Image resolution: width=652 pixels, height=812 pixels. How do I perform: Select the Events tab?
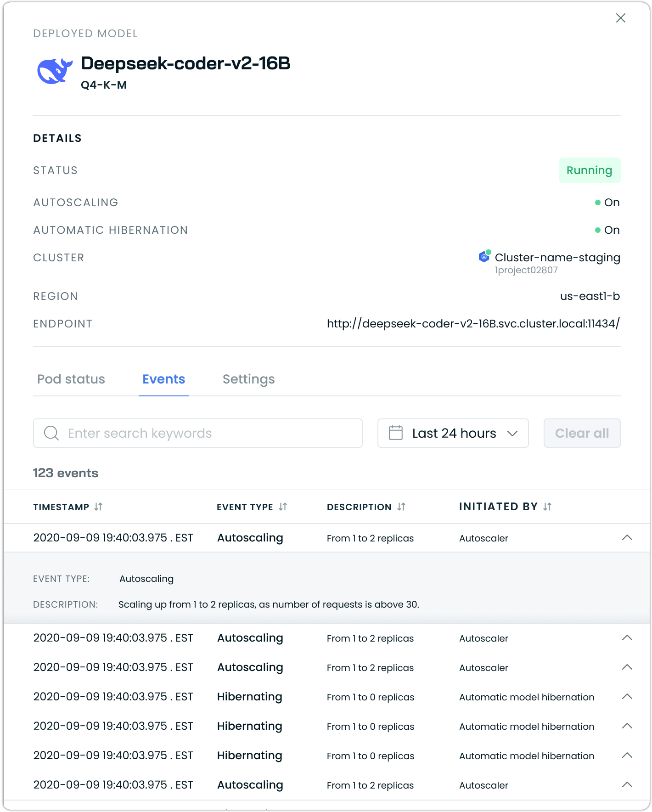click(x=164, y=379)
